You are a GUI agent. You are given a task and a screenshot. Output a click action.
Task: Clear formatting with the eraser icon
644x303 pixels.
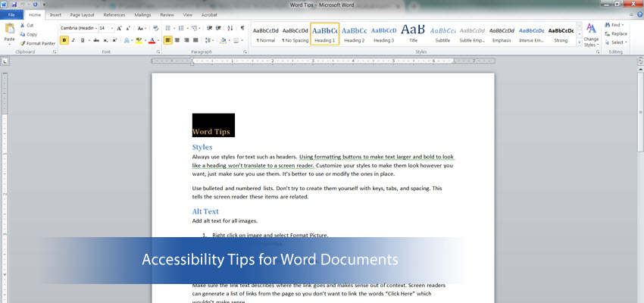point(155,28)
